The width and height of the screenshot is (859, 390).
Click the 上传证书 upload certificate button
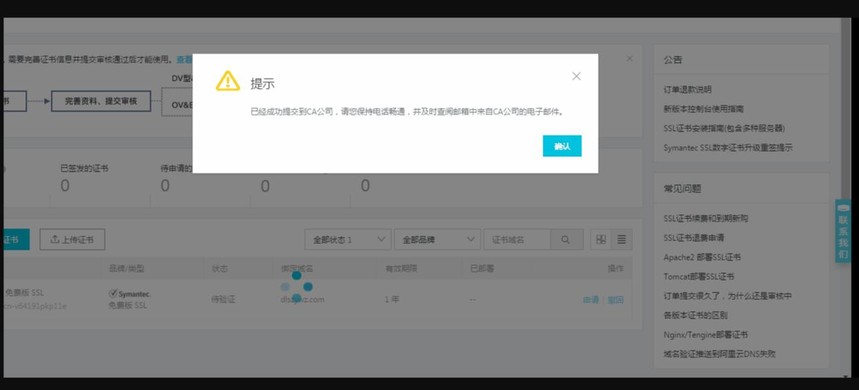tap(72, 239)
